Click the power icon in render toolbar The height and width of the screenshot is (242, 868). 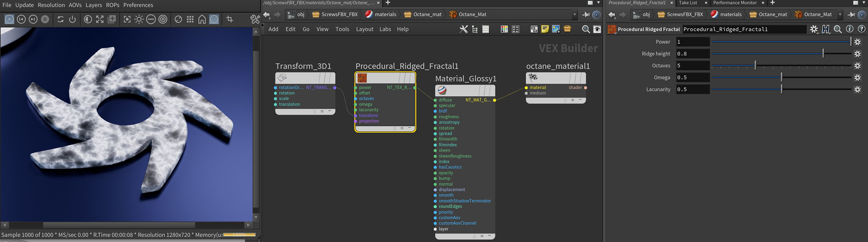72,19
